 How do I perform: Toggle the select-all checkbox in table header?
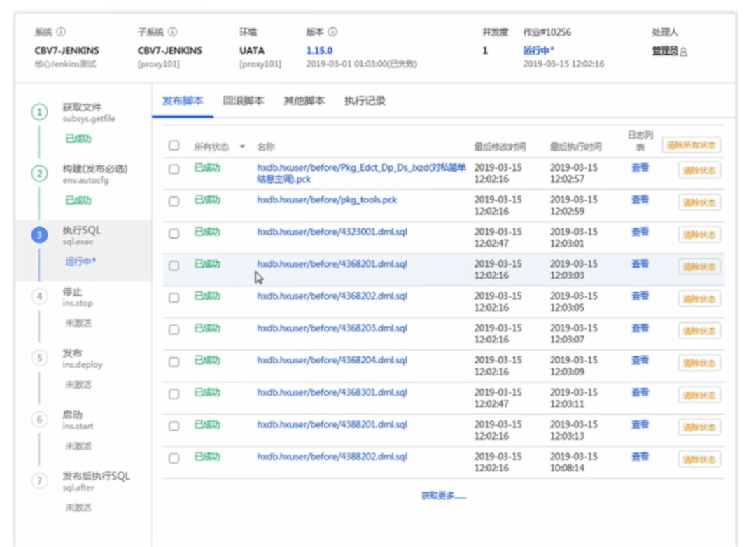click(174, 146)
